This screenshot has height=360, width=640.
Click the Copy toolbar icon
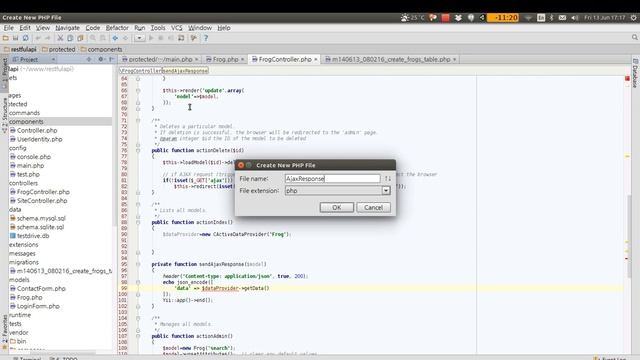coord(70,38)
